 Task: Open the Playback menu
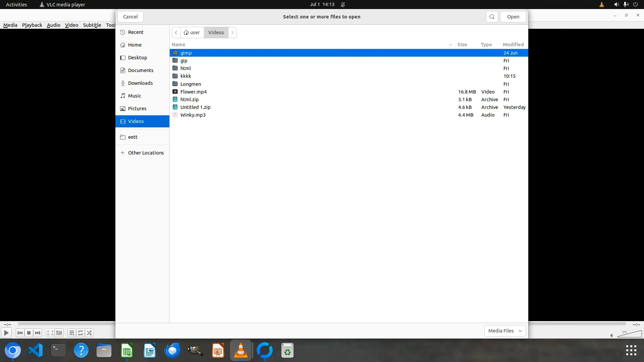click(x=32, y=25)
